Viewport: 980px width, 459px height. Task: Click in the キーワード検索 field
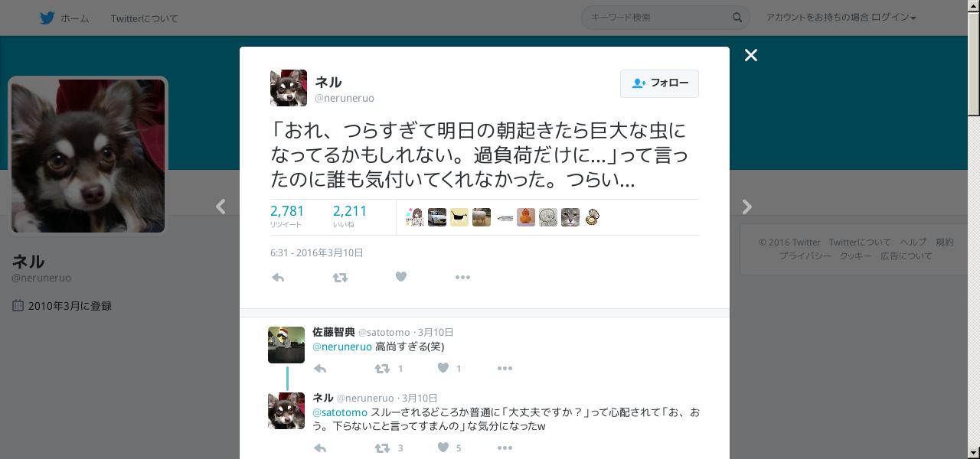tap(657, 18)
